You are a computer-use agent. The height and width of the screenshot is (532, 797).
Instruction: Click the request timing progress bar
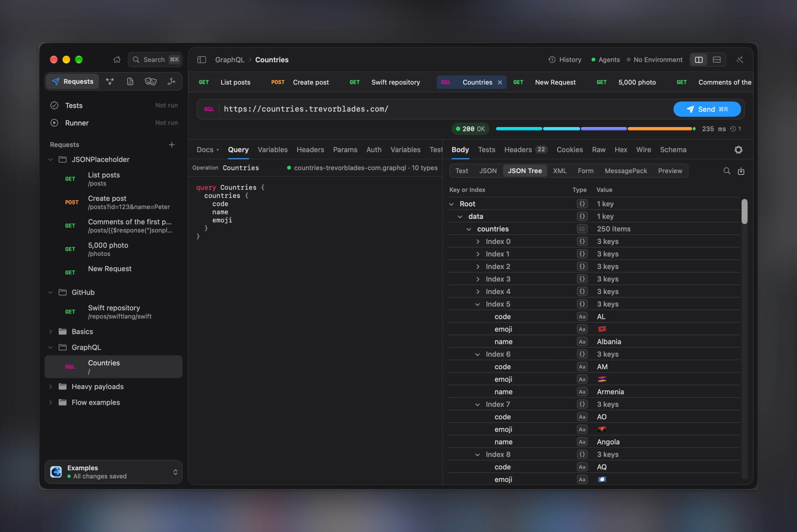[x=595, y=129]
